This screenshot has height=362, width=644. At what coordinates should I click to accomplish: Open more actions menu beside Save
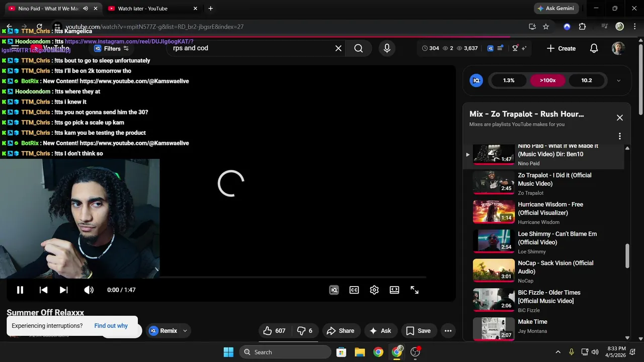(x=448, y=331)
